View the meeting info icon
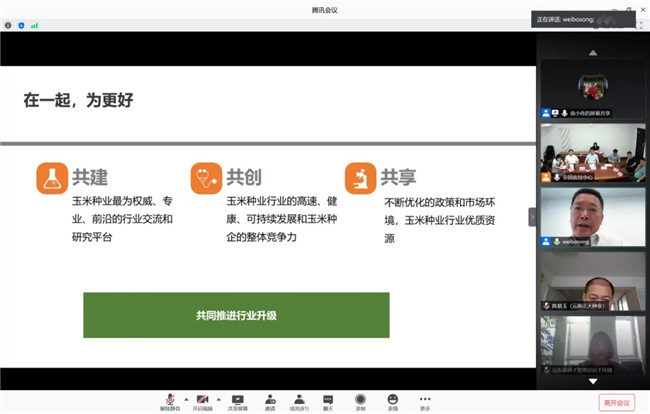Screen dimensions: 650x414 click(8, 25)
